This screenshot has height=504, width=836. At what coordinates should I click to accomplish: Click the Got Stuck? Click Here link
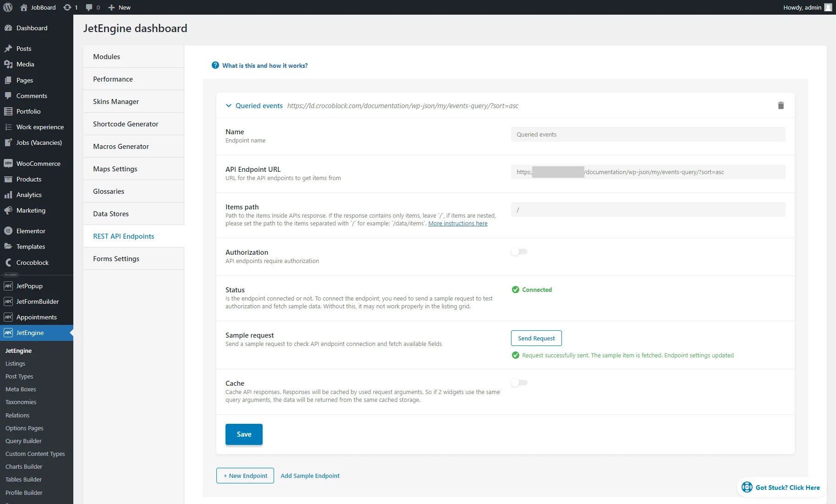point(788,488)
